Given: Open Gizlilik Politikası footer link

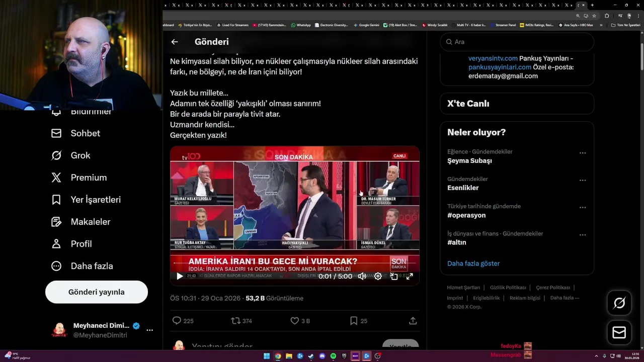Looking at the screenshot, I should (x=508, y=288).
